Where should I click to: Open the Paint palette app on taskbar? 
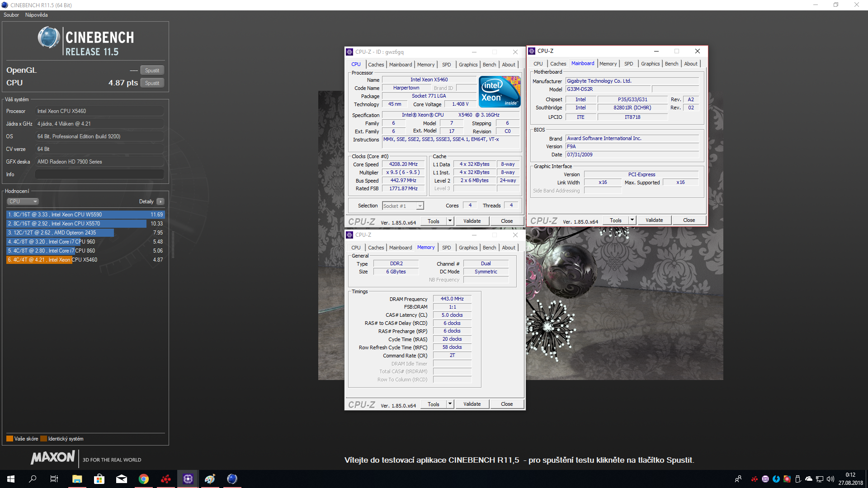click(x=210, y=479)
